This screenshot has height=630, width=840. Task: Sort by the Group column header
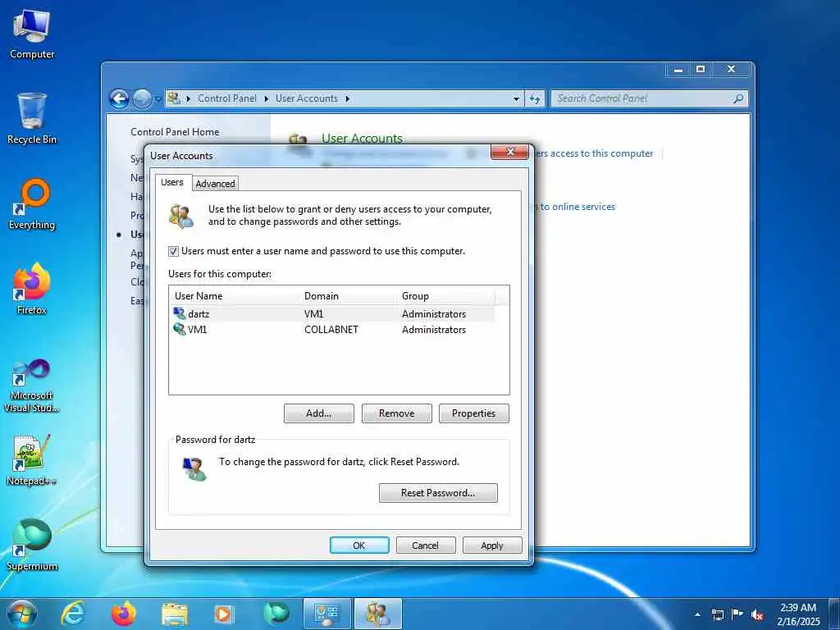click(445, 295)
